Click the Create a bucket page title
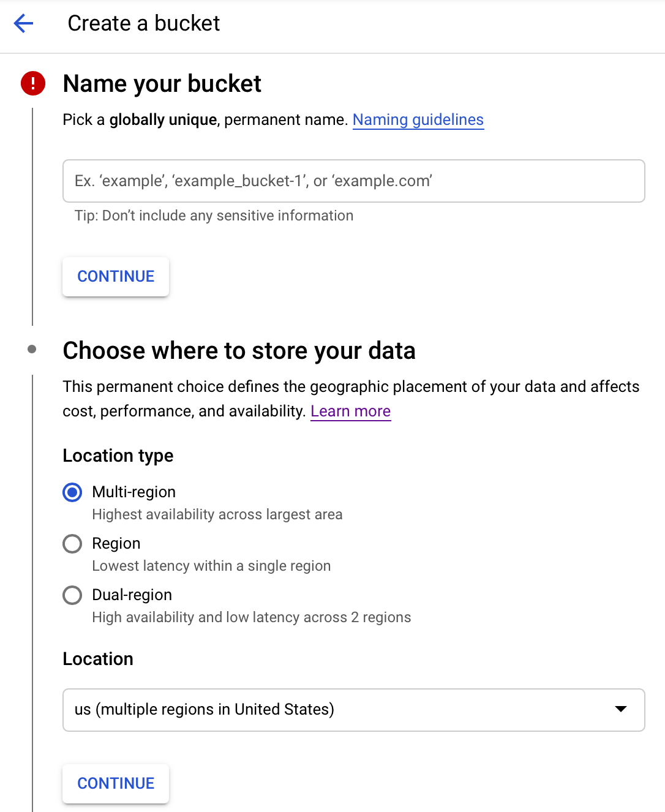The image size is (665, 812). (x=143, y=23)
